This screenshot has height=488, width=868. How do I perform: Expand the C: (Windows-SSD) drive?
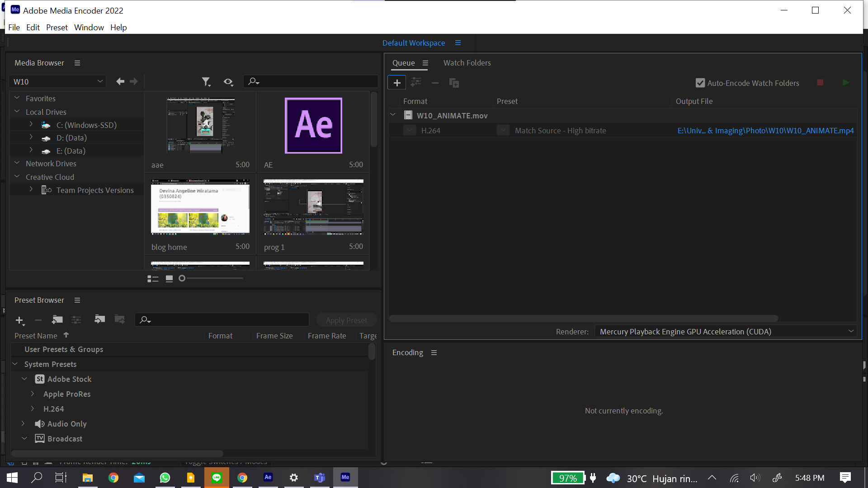point(31,124)
